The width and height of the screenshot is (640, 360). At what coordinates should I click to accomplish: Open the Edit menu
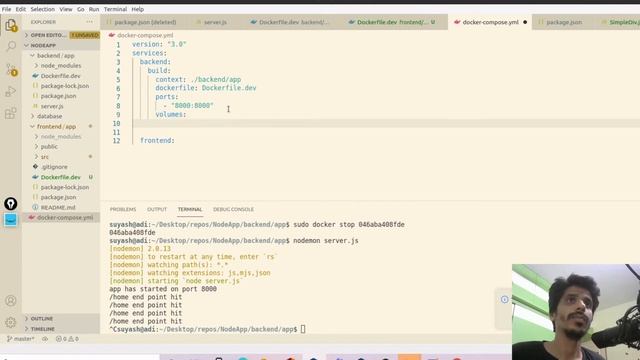pos(21,9)
